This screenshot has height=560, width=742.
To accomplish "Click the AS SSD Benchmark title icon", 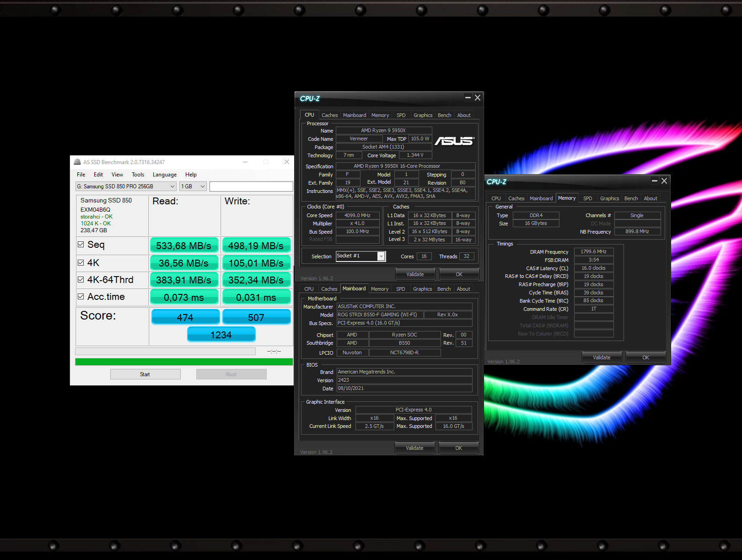I will click(x=77, y=162).
